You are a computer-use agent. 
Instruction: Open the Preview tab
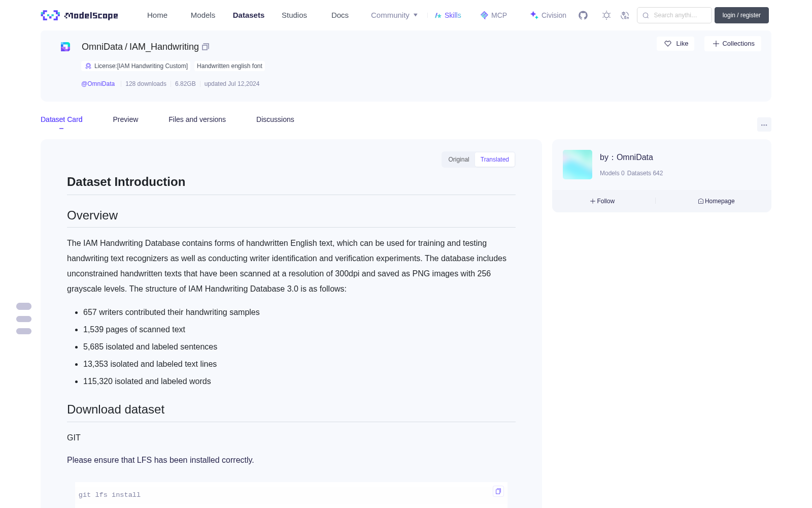(125, 119)
